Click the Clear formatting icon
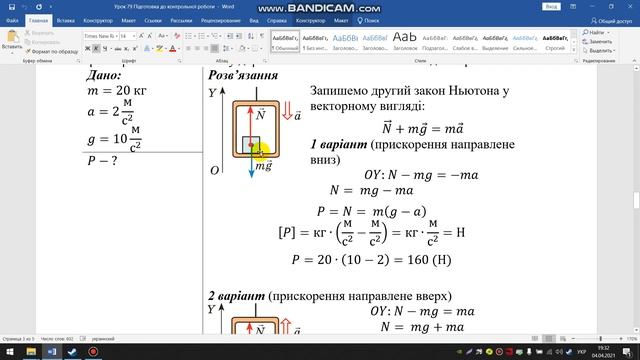 pyautogui.click(x=177, y=36)
